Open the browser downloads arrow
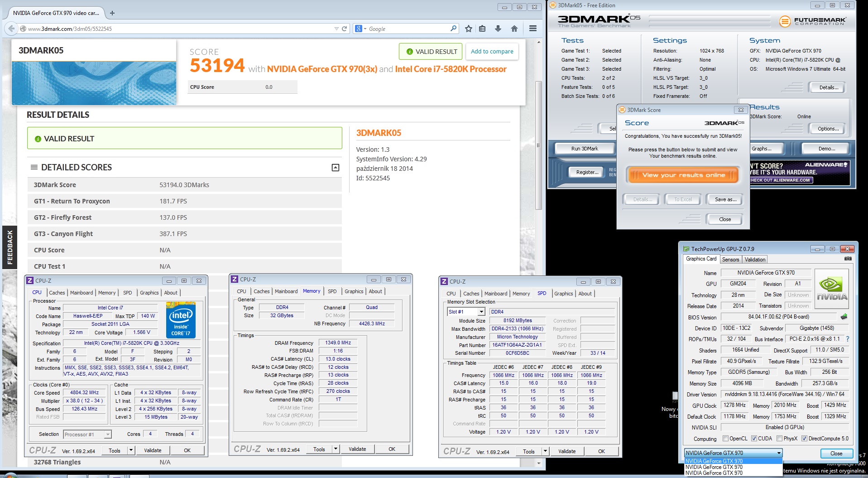Screen dimensions: 868x478 click(x=498, y=29)
